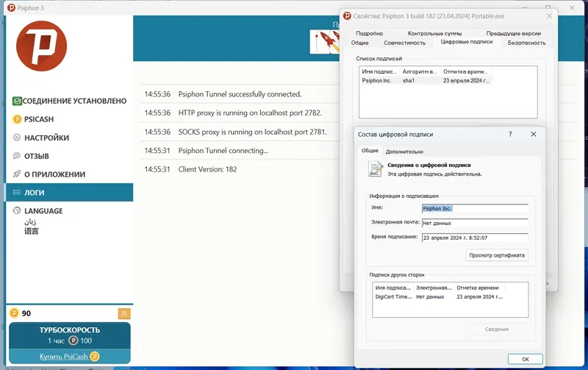
Task: Switch to the Подробно tab
Action: (x=370, y=33)
